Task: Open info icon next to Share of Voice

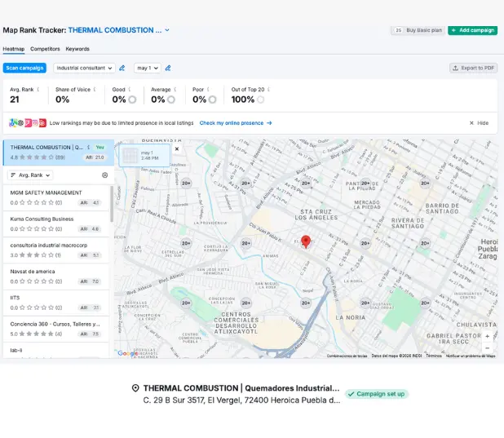Action: coord(95,90)
